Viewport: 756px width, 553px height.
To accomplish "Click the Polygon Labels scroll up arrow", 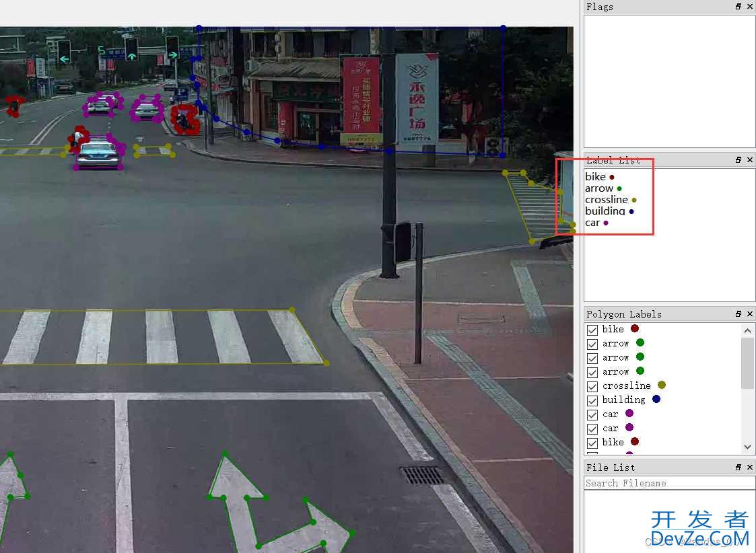I will (747, 330).
